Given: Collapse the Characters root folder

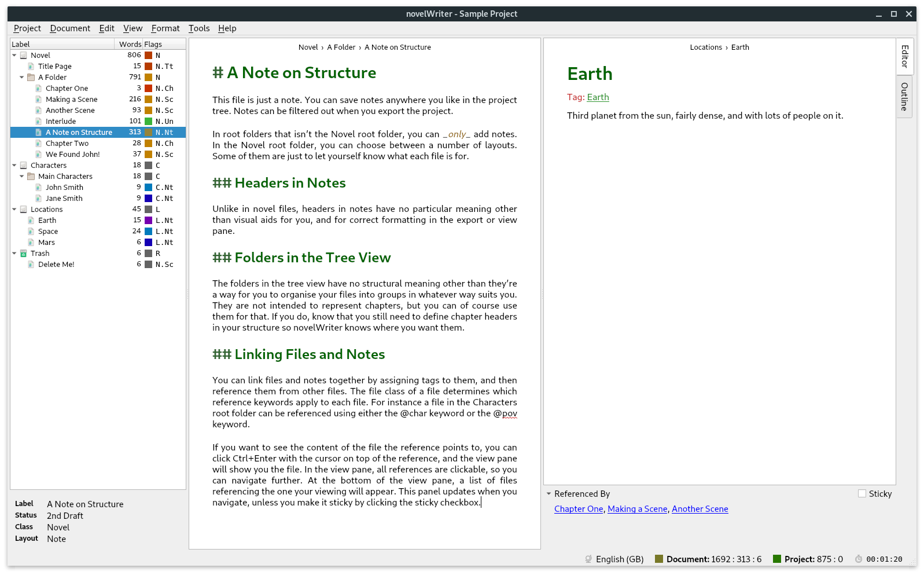Looking at the screenshot, I should point(14,166).
